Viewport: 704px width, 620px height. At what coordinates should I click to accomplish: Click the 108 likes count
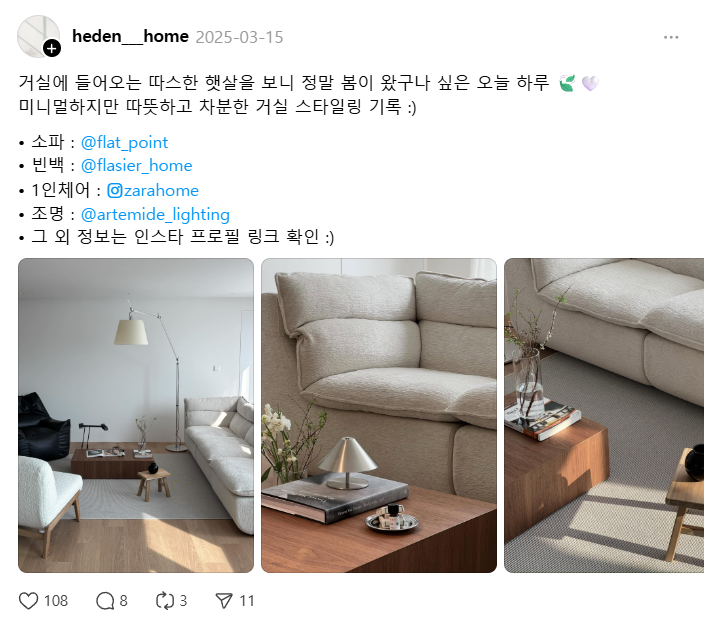tap(56, 601)
